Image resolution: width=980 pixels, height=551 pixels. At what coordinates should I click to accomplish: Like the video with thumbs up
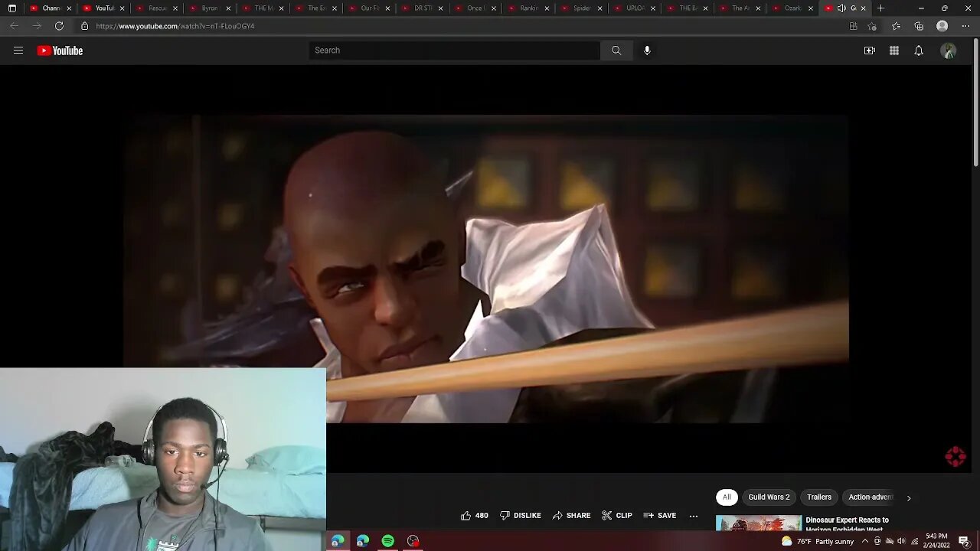[x=474, y=516]
